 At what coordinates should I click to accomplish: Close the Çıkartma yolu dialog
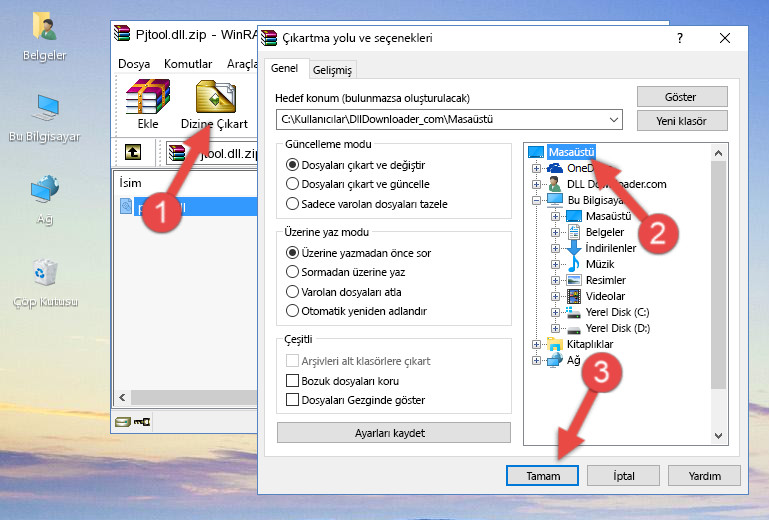[725, 38]
